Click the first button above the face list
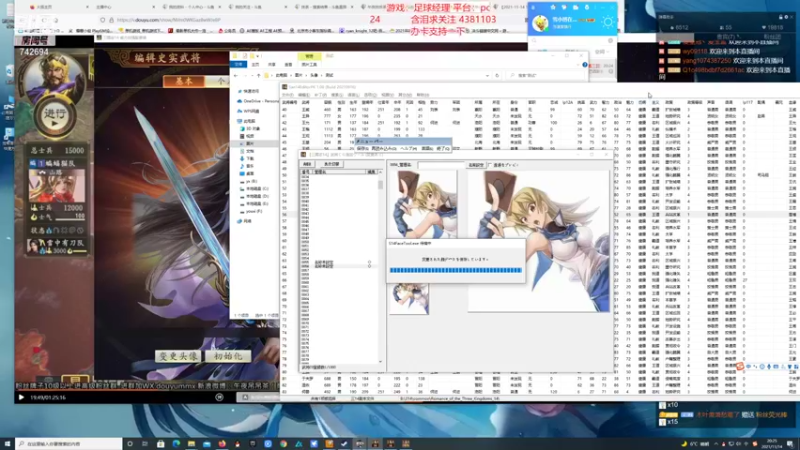Screen dimensions: 800x450 click(x=307, y=164)
